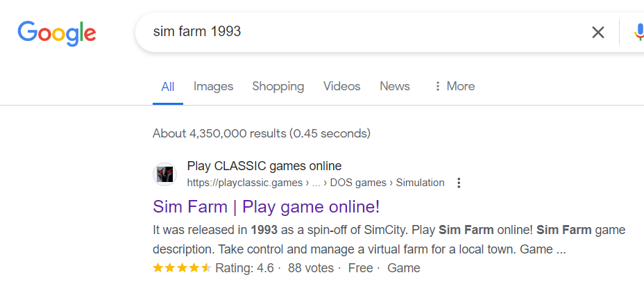
Task: Open the Shopping tab
Action: point(278,87)
